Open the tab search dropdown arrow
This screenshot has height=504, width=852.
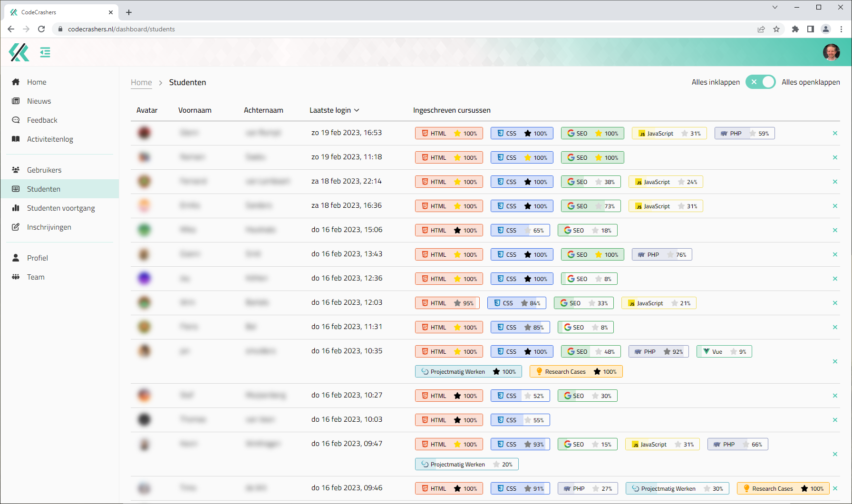click(x=775, y=7)
